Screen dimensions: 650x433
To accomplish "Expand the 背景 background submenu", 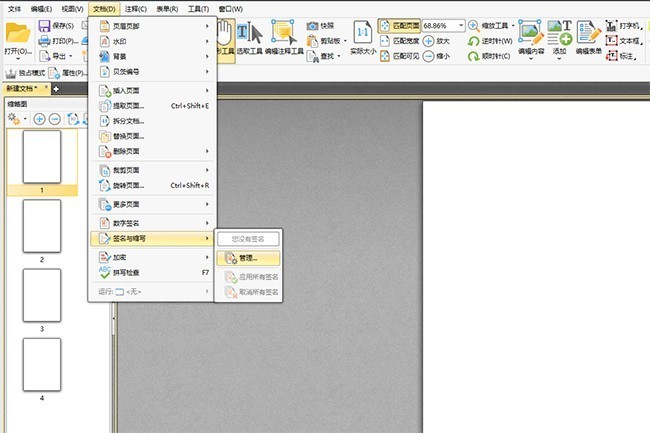I will click(x=153, y=56).
